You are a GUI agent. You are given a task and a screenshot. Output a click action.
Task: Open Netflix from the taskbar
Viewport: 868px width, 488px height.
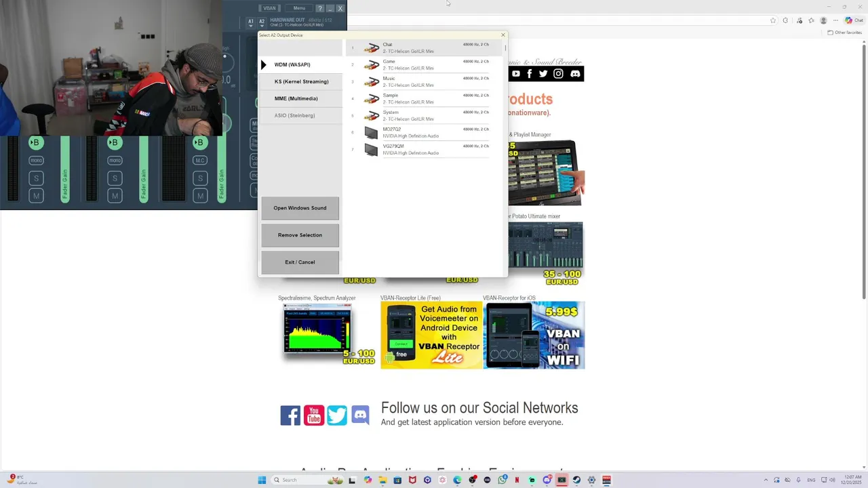tap(517, 480)
